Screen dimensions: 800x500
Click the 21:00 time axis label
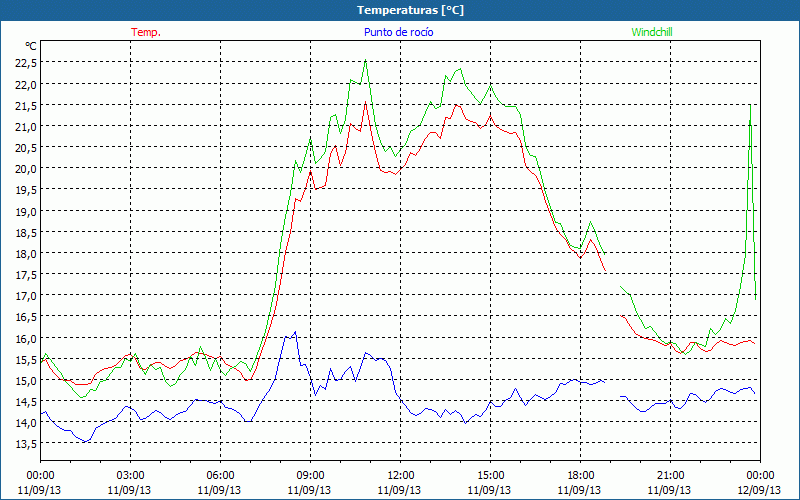(670, 476)
